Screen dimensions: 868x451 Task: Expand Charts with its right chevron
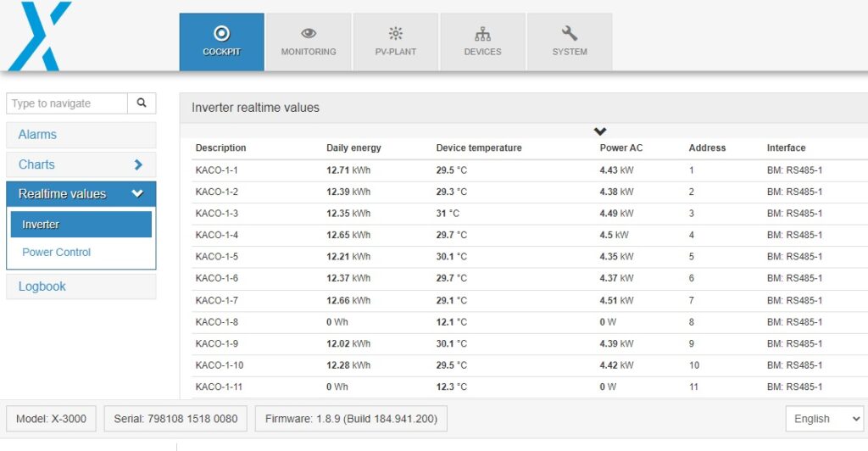(138, 164)
